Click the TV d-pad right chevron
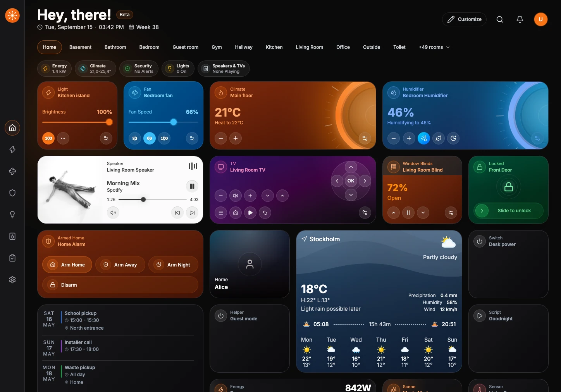 365,181
